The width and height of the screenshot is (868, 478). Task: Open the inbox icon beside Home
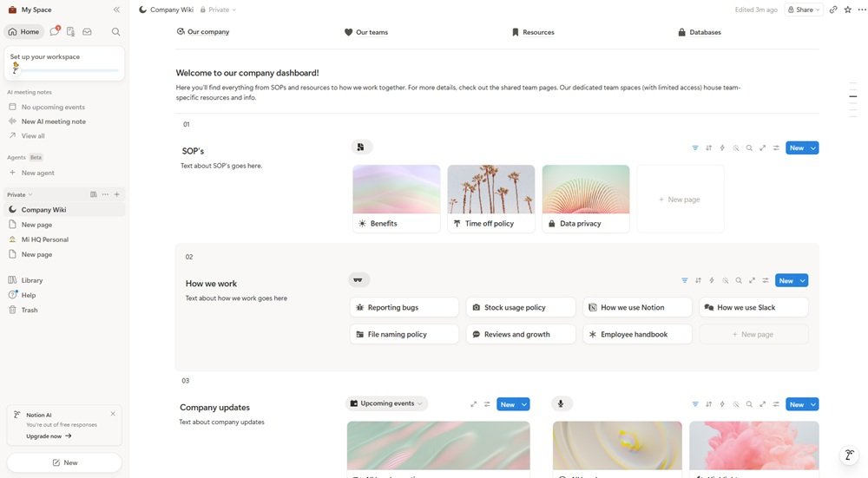click(x=87, y=32)
